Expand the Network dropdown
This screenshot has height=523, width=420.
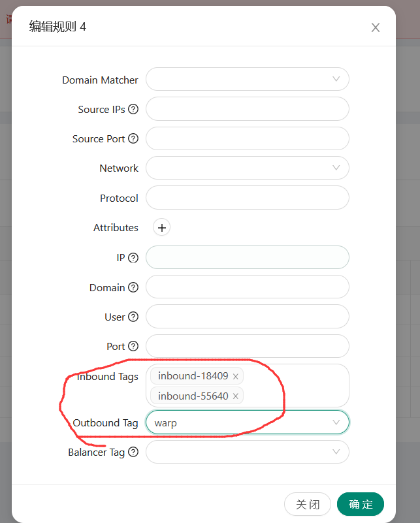pyautogui.click(x=247, y=168)
